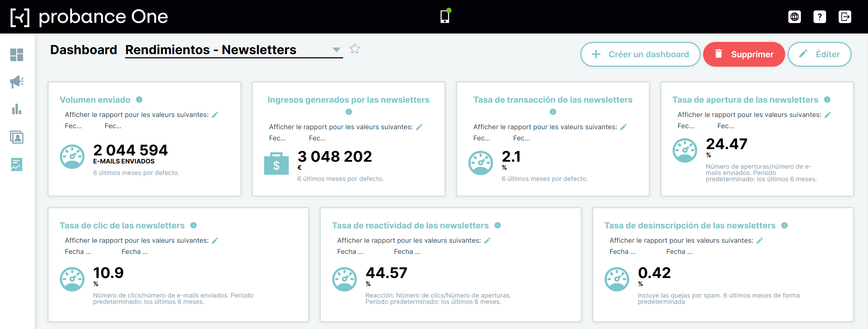This screenshot has height=329, width=868.
Task: Edit report values in Volumen enviado card
Action: 215,115
